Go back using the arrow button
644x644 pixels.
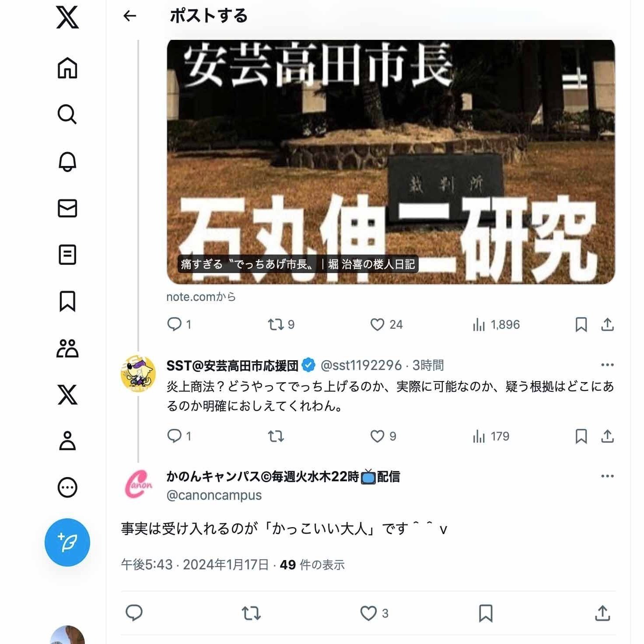point(130,16)
